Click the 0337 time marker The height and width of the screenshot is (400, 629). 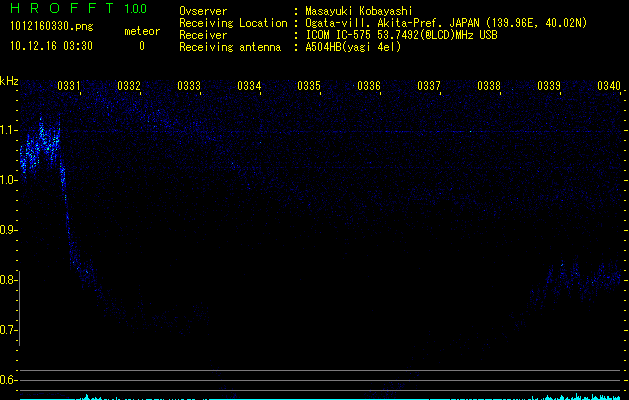click(428, 85)
